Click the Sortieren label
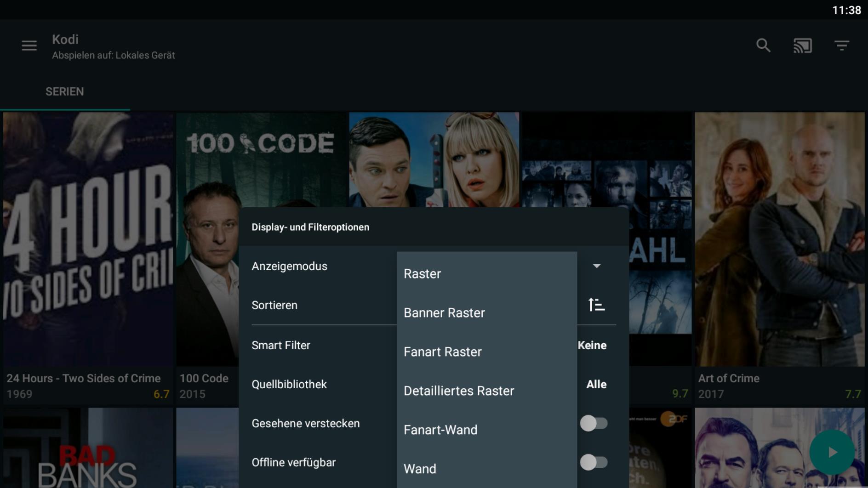Image resolution: width=868 pixels, height=488 pixels. [274, 305]
